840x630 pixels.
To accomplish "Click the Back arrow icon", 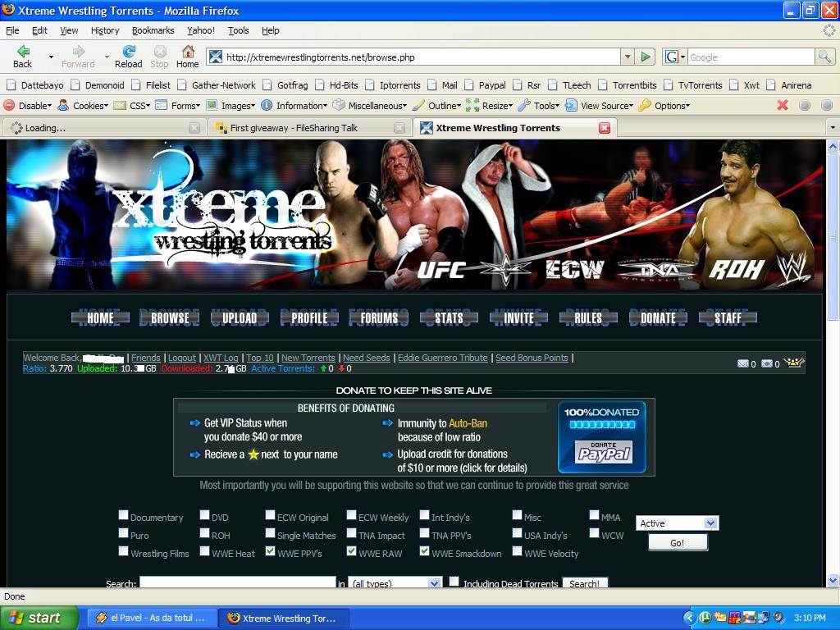I will click(x=23, y=52).
